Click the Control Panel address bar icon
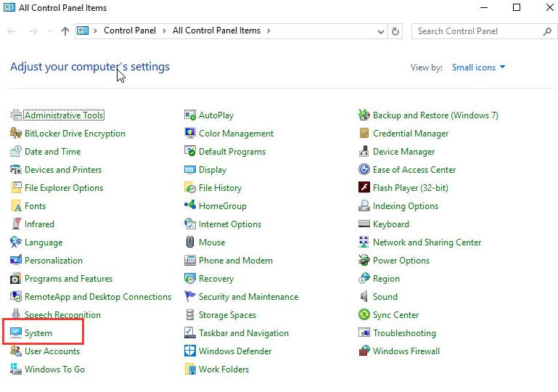Viewport: 558px width, 392px height. pyautogui.click(x=83, y=30)
